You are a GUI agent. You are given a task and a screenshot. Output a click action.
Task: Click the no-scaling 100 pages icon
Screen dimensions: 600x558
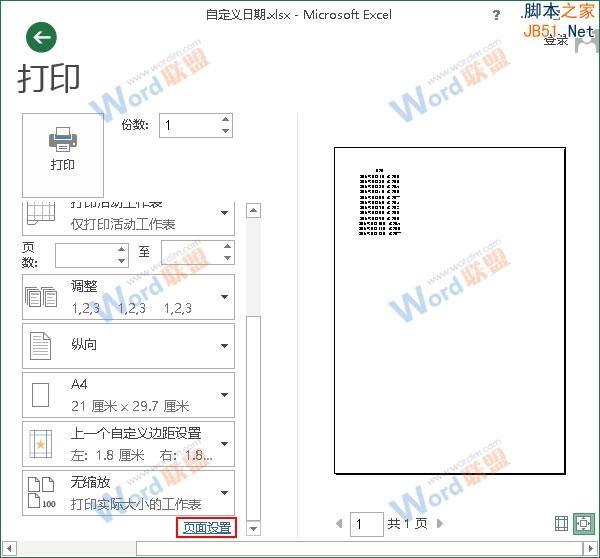(41, 493)
